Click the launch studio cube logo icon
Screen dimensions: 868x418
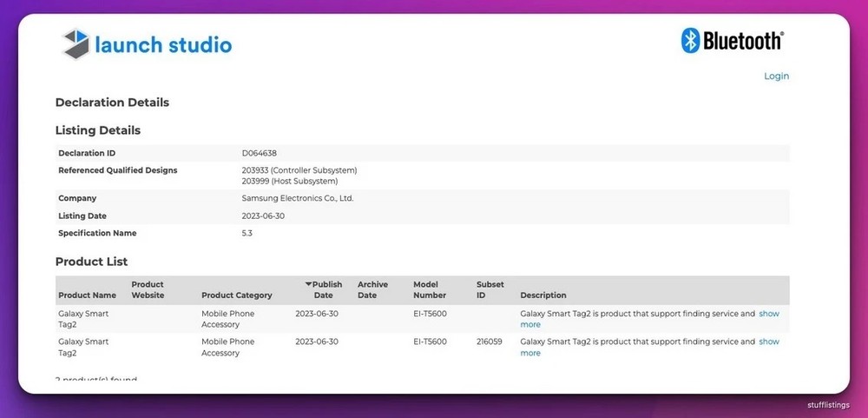tap(76, 43)
